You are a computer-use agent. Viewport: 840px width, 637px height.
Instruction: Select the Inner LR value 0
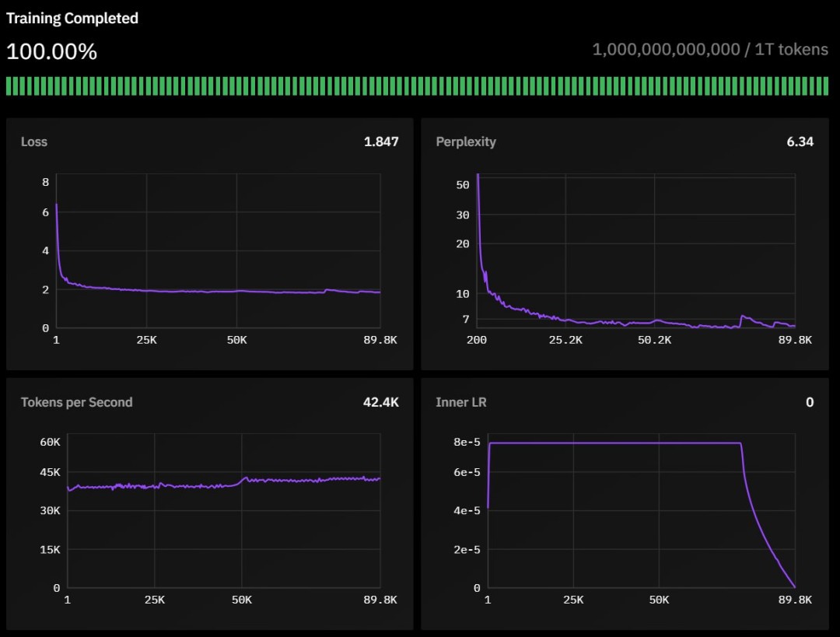tap(810, 402)
